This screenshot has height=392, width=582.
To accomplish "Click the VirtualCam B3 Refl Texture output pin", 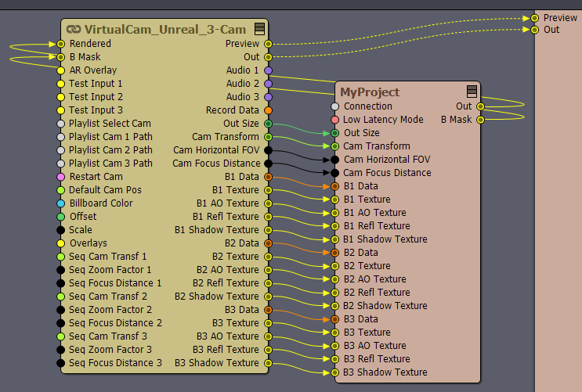I will click(268, 350).
